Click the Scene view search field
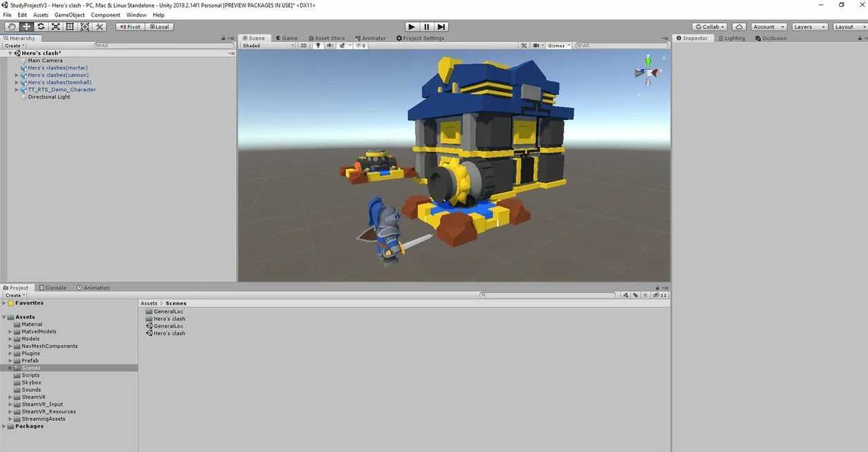Viewport: 868px width, 452px height. coord(621,46)
